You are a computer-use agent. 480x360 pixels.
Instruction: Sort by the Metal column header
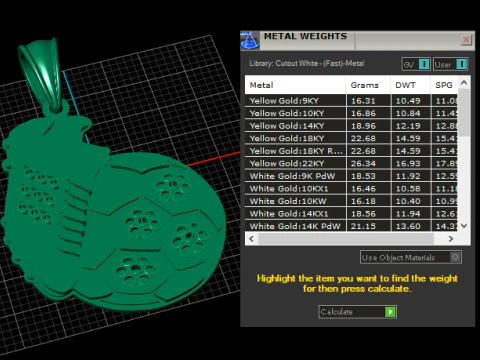[x=295, y=85]
